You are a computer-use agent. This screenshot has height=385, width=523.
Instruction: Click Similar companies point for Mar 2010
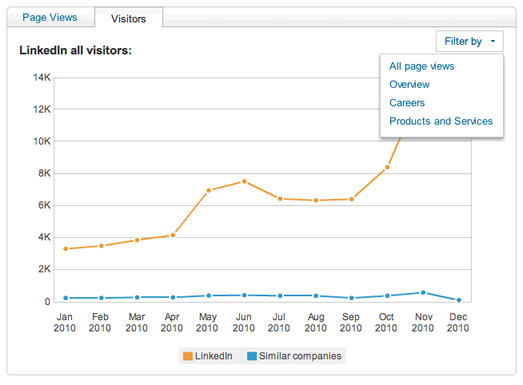coord(137,297)
